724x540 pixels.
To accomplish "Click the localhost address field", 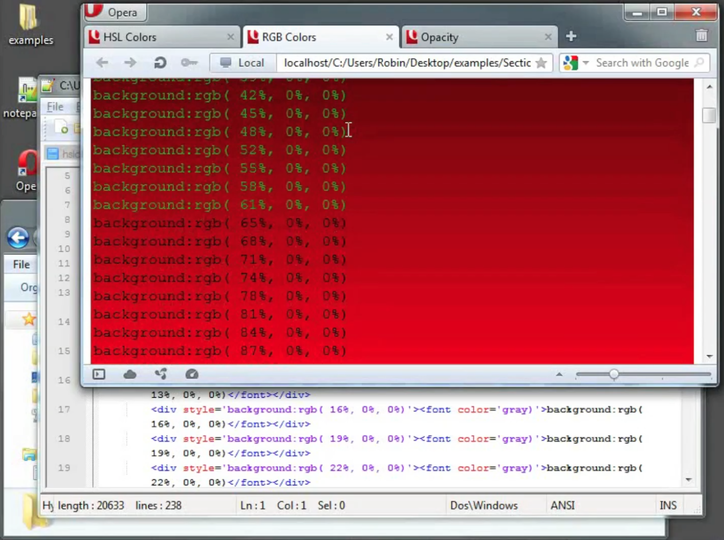I will tap(407, 63).
